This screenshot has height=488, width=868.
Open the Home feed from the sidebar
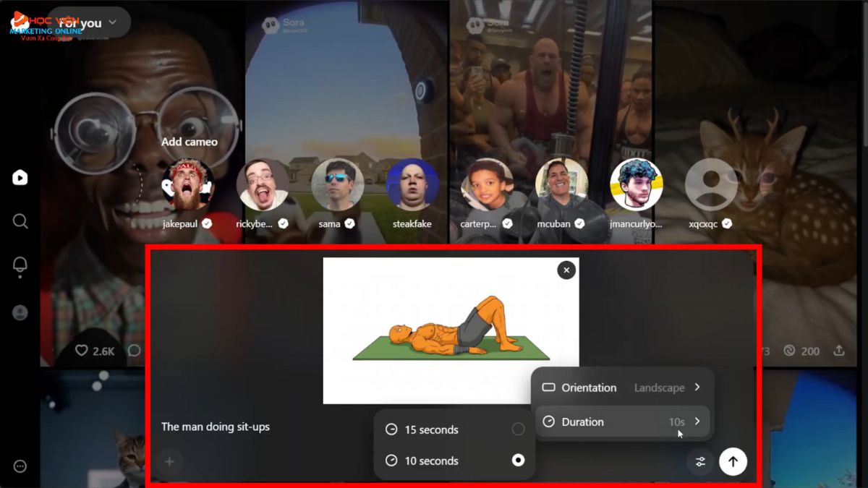[19, 176]
